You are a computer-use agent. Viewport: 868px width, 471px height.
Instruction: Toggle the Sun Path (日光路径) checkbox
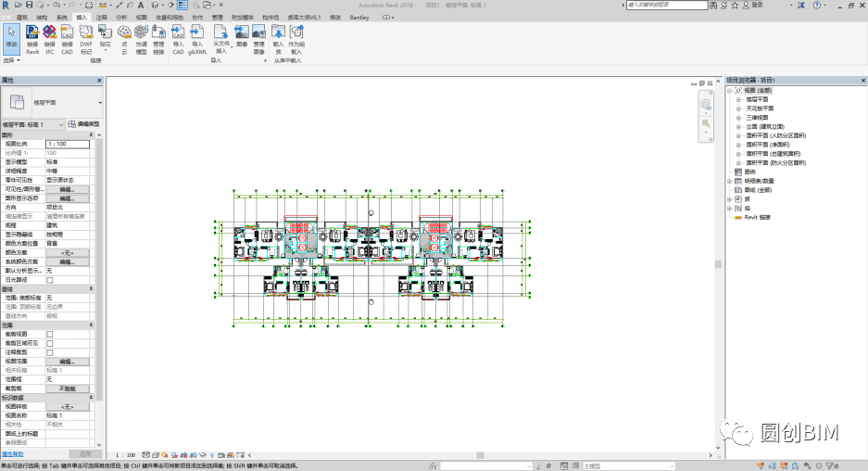[x=50, y=280]
